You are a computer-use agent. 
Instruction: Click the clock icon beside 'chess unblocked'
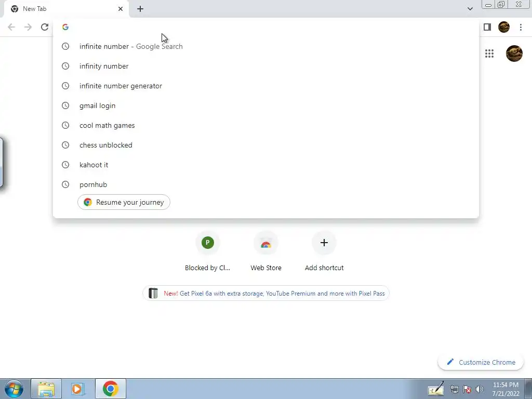(65, 145)
